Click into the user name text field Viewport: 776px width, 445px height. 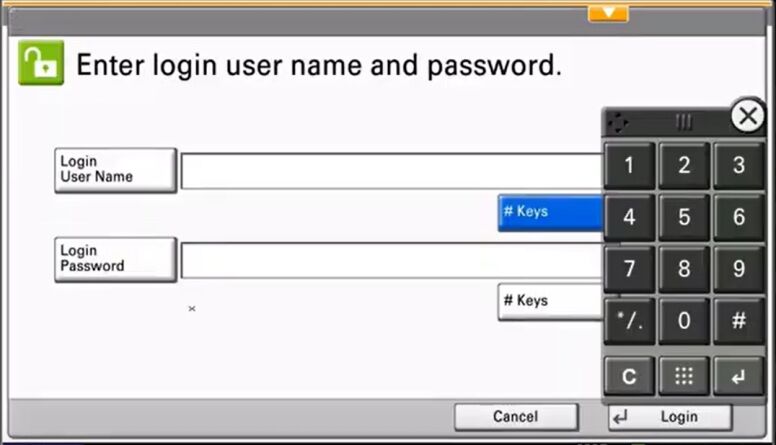(x=392, y=171)
